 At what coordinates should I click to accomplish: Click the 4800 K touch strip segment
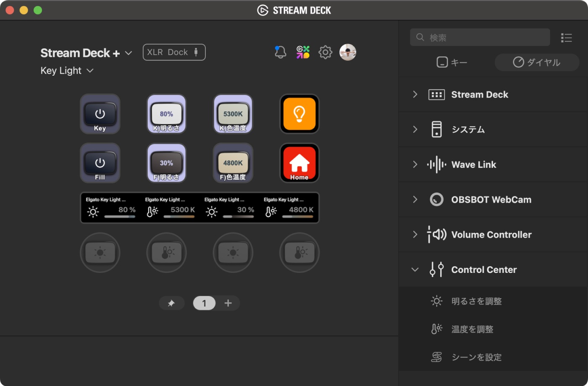289,208
